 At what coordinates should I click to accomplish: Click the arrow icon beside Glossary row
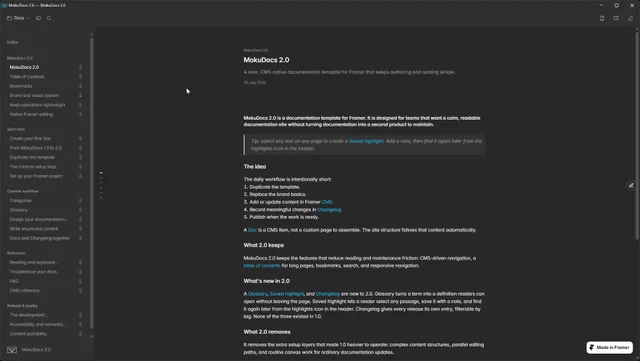click(80, 210)
